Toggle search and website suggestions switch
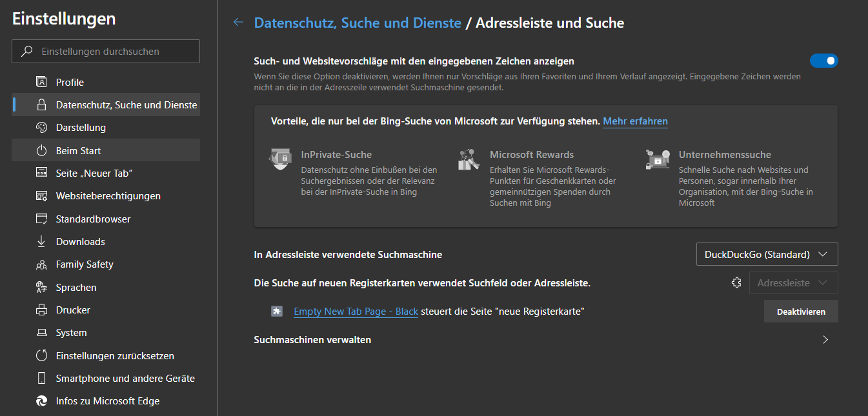 824,61
